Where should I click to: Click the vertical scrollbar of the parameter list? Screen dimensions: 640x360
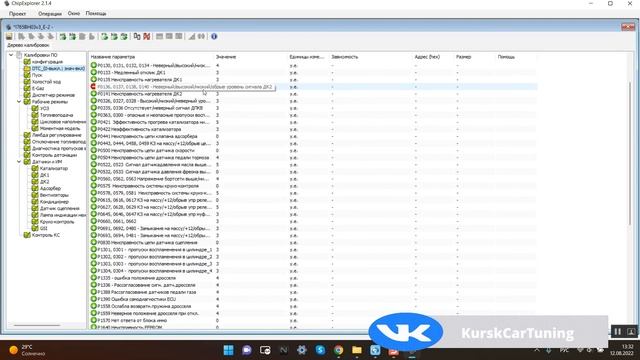[x=630, y=153]
